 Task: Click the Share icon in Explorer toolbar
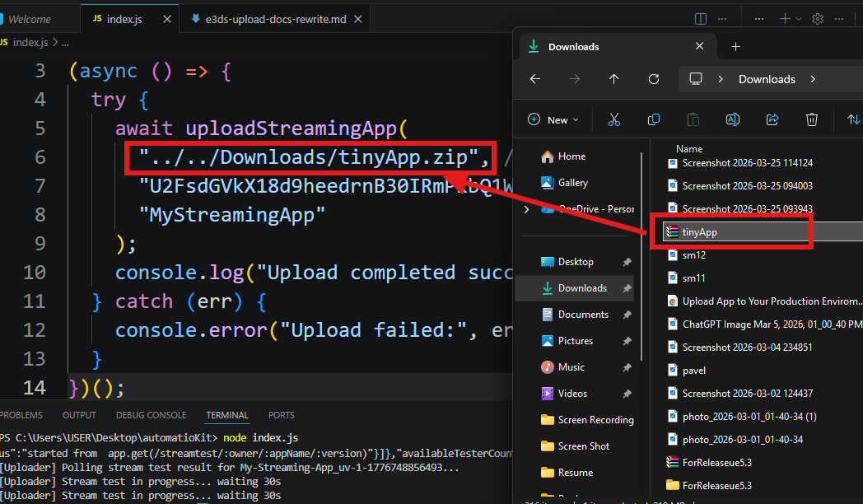pyautogui.click(x=772, y=119)
